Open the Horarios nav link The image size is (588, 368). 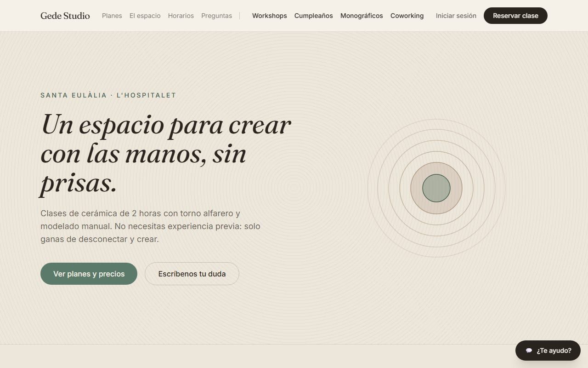[x=181, y=16]
